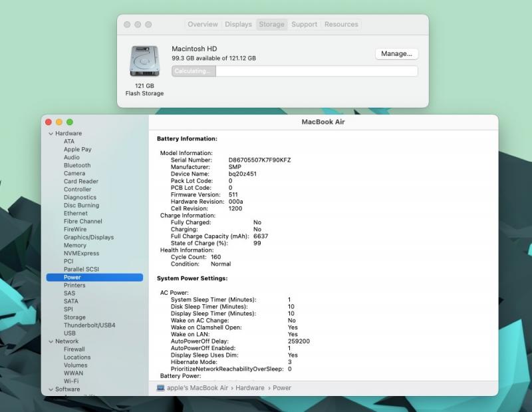Click apple's MacBook Air in path bar
This screenshot has height=412, width=532.
(x=197, y=388)
